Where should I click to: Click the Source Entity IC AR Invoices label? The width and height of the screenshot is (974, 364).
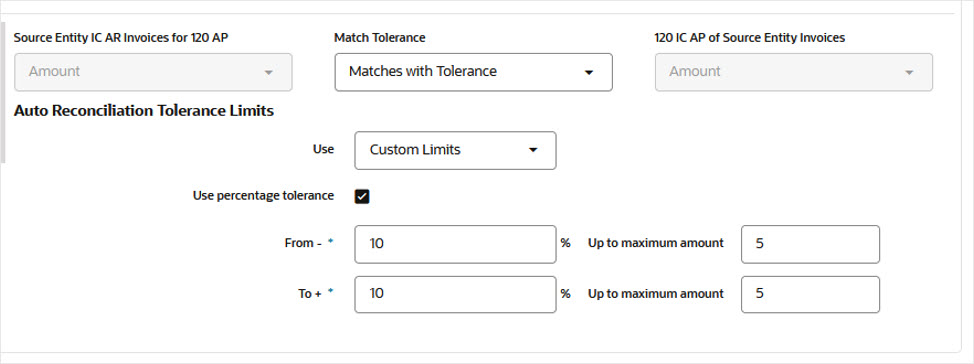click(121, 38)
